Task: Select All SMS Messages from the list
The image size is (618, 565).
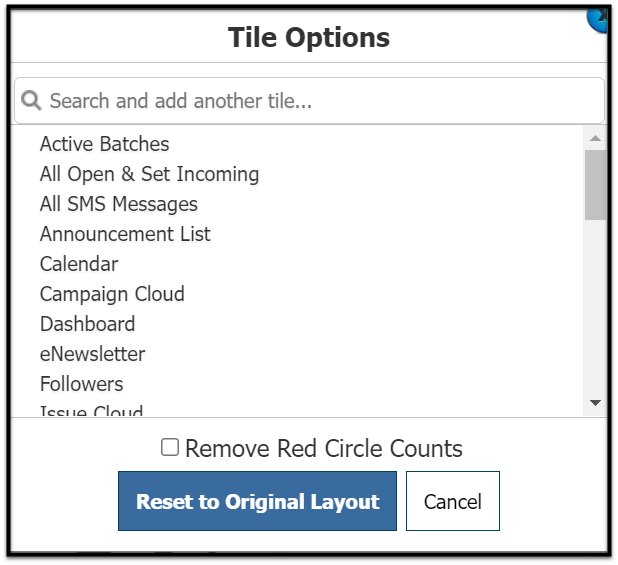Action: coord(119,204)
